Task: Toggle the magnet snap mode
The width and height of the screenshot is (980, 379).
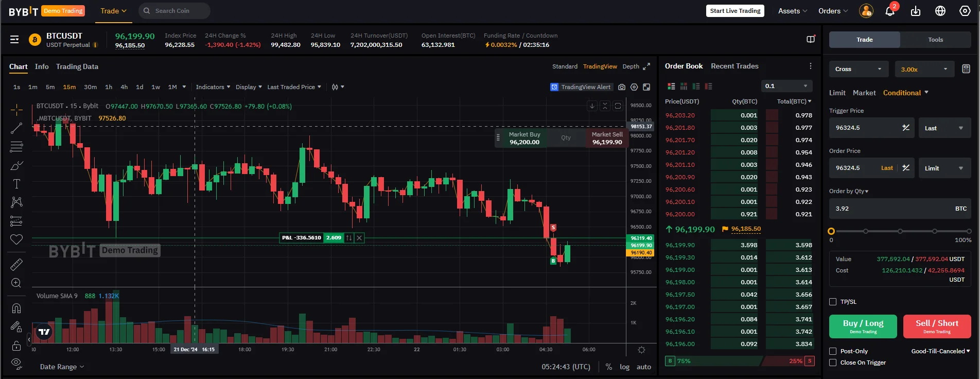Action: (x=16, y=308)
